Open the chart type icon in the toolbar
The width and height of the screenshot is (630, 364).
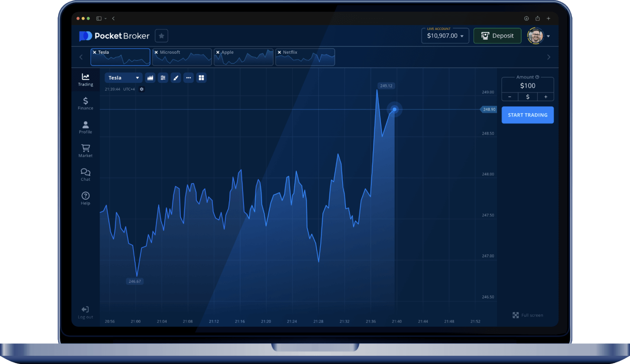point(150,77)
